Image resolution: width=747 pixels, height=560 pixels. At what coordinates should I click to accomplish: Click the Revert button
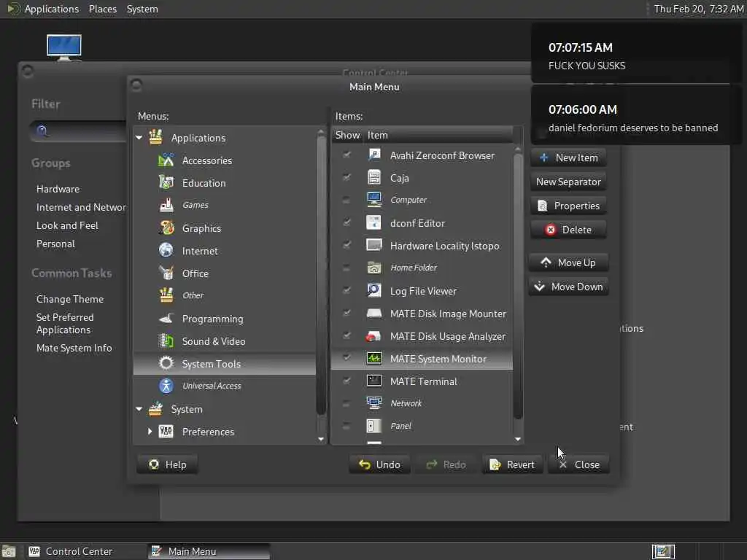(x=512, y=464)
